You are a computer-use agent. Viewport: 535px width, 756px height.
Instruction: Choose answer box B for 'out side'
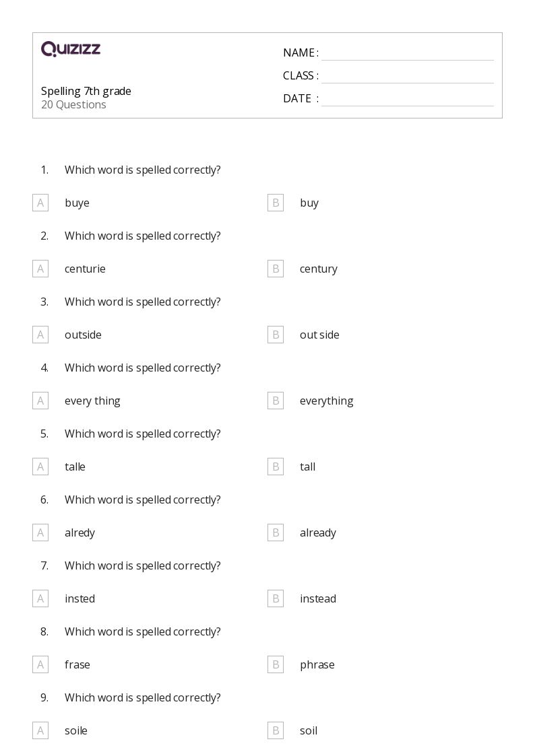[x=276, y=335]
